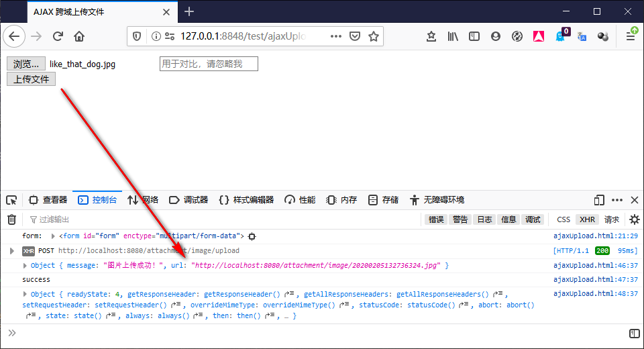Bookmark this page with the star icon
The width and height of the screenshot is (644, 349).
point(374,36)
